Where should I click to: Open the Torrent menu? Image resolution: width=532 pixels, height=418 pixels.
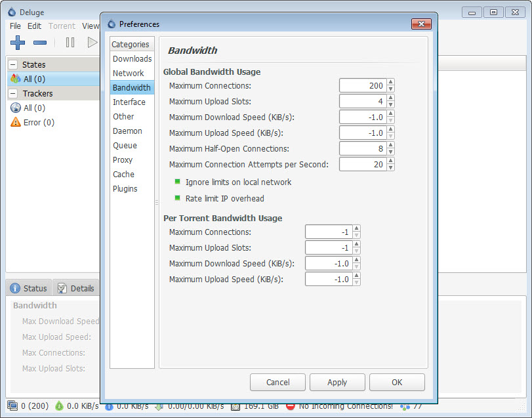62,26
